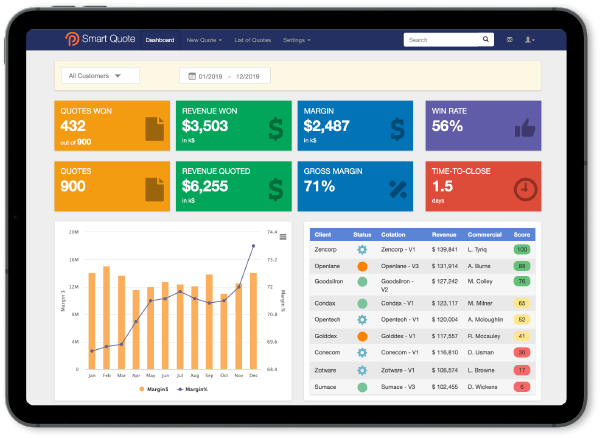600x438 pixels.
Task: Open the Time-To-Close 1.5 days card
Action: pos(483,186)
